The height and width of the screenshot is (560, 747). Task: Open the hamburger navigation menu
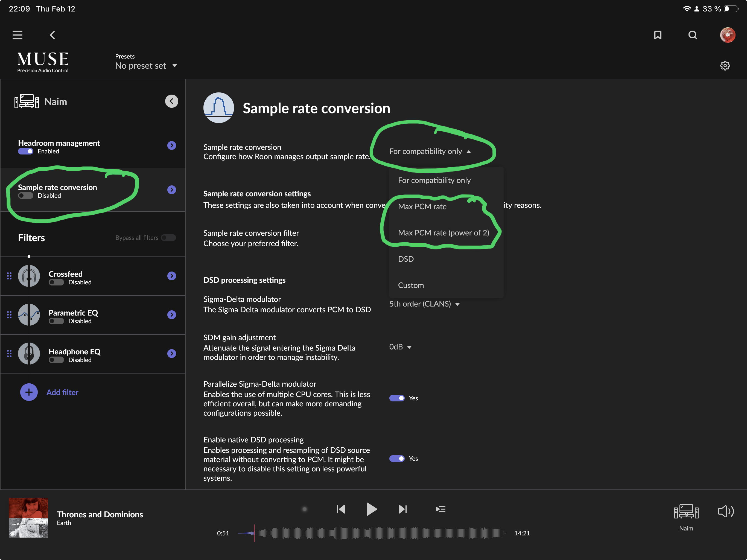[x=17, y=35]
